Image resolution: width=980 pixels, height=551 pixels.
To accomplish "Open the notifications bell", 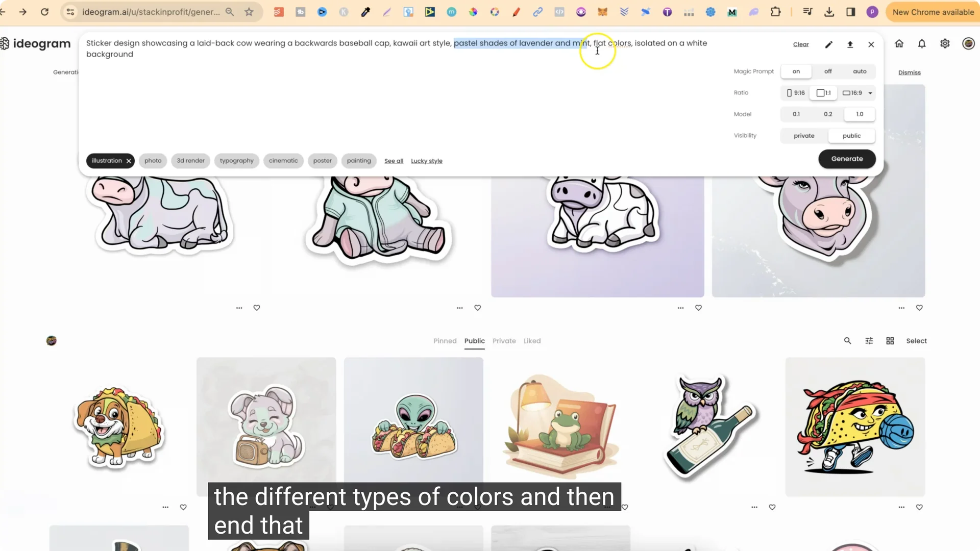I will [x=922, y=44].
